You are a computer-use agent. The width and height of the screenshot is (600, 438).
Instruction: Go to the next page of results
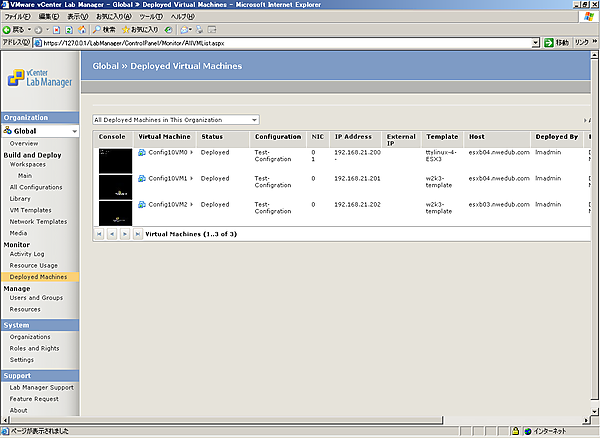pyautogui.click(x=124, y=233)
